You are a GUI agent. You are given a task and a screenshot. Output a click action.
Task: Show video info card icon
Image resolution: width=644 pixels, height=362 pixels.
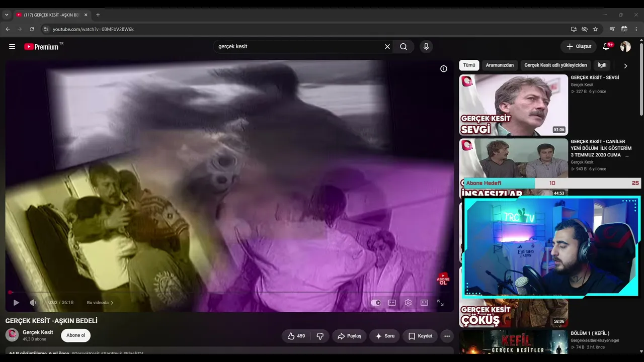point(444,69)
